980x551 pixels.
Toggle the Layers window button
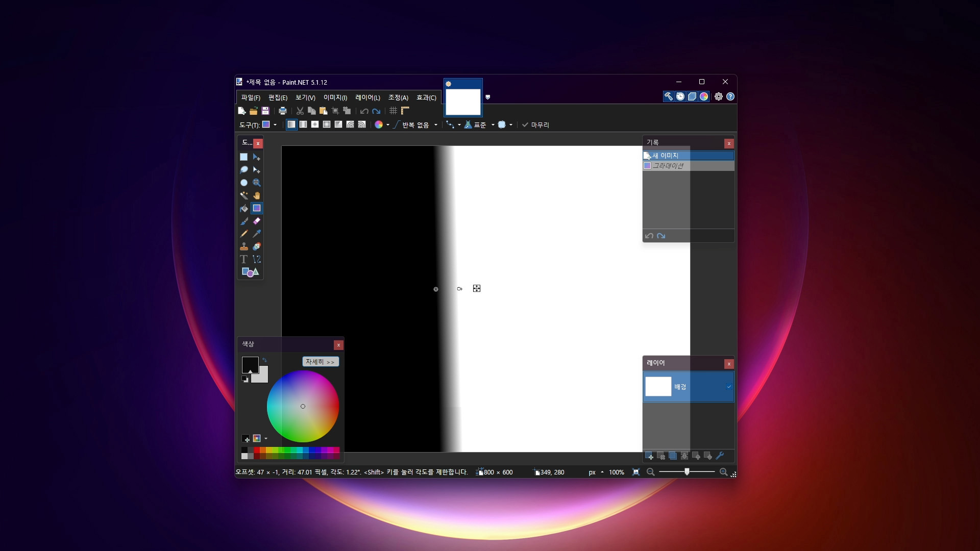[x=692, y=96]
